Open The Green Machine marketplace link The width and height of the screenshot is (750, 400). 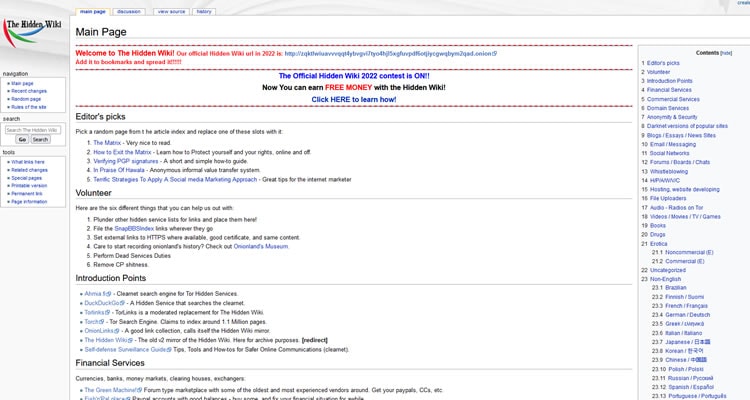click(x=113, y=390)
